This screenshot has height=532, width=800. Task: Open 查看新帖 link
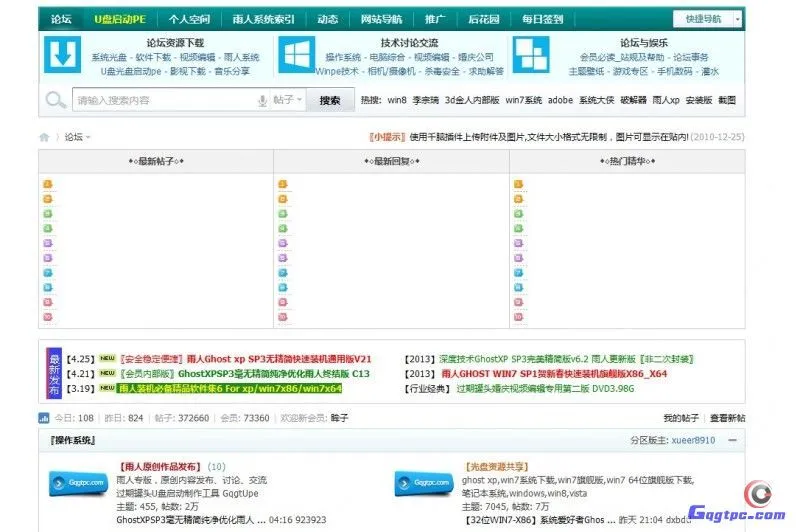pos(728,418)
